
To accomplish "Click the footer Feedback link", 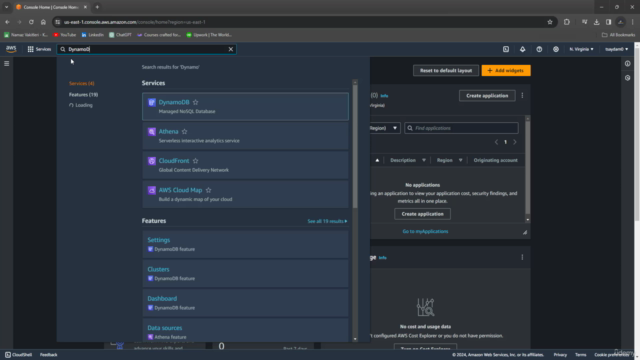I will point(49,355).
